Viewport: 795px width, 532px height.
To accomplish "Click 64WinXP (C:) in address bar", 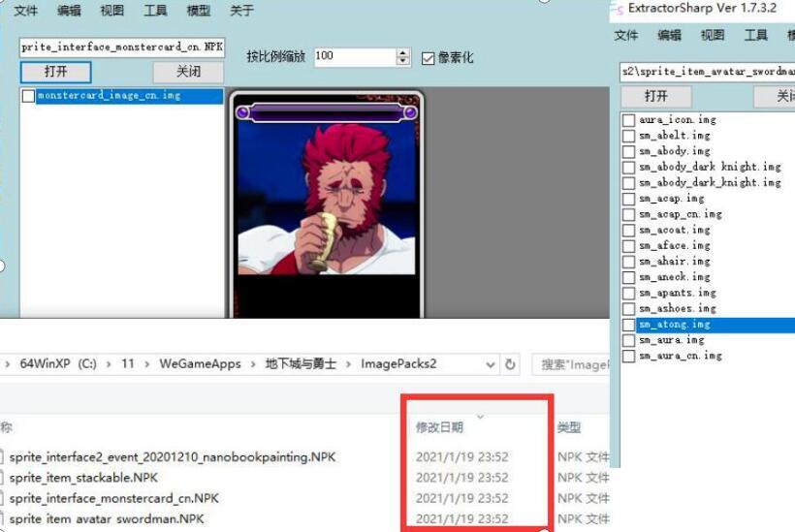I will click(x=58, y=363).
